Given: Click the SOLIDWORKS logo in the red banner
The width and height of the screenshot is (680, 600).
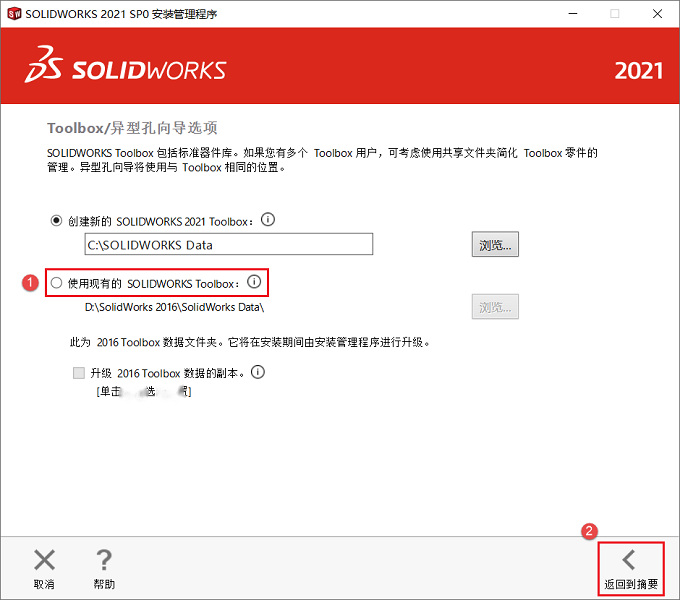Looking at the screenshot, I should pos(125,65).
